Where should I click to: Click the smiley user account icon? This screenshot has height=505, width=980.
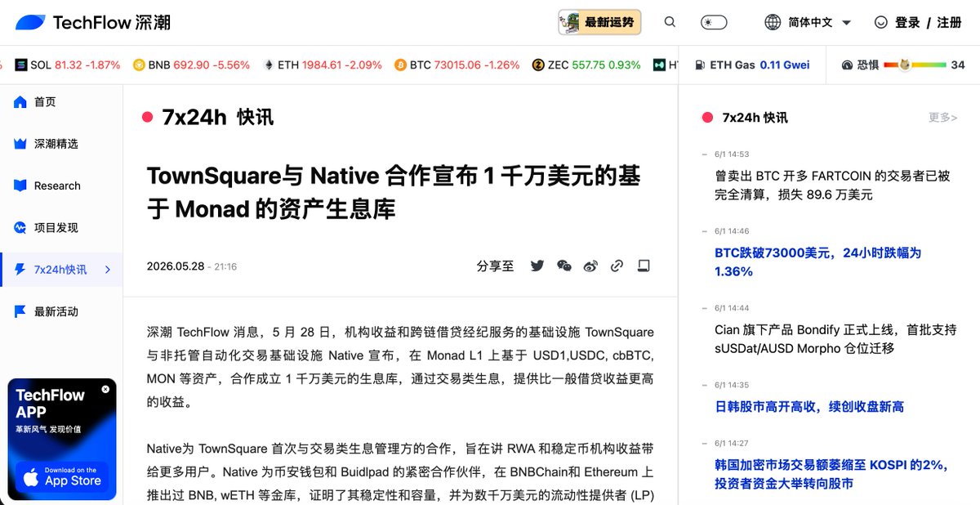coord(880,23)
